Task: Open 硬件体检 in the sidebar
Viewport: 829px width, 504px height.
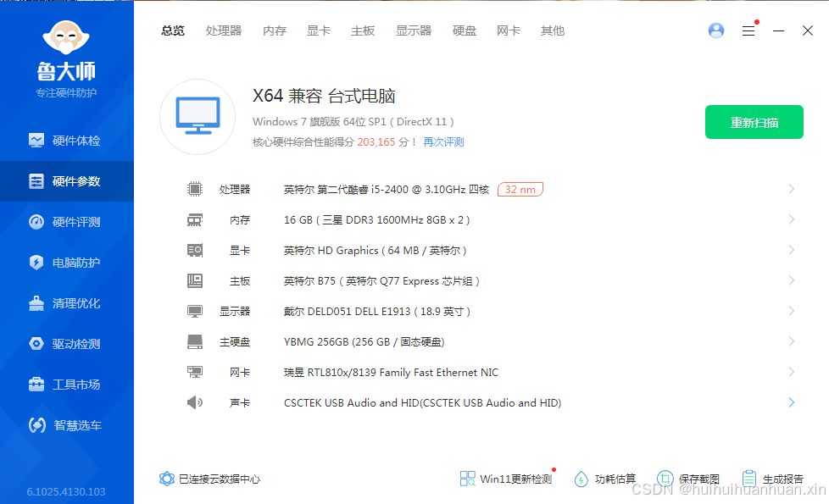Action: 67,141
